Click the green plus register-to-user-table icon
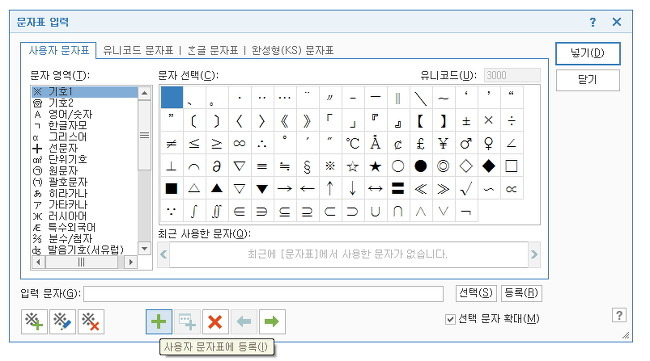This screenshot has width=650, height=361. tap(159, 322)
